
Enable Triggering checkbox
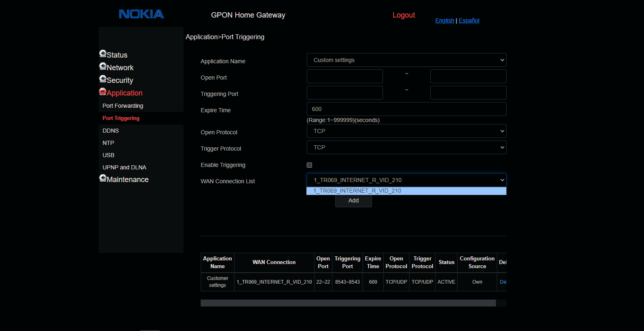pyautogui.click(x=310, y=165)
